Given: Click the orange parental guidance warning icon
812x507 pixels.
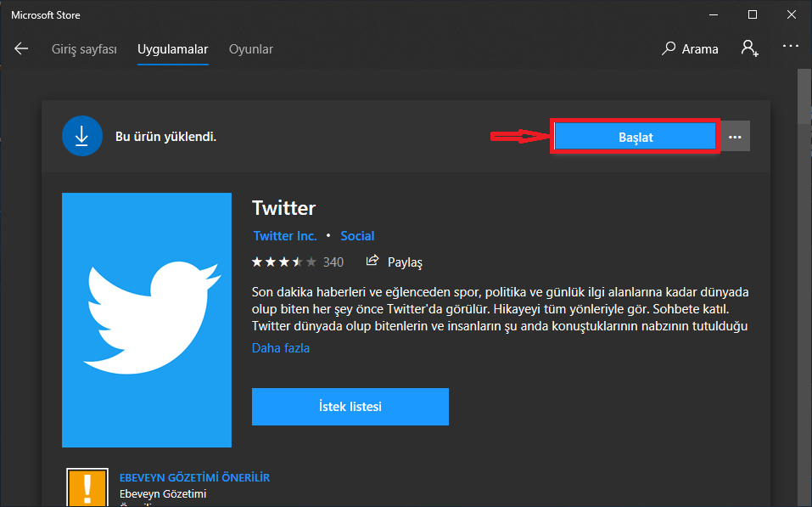Looking at the screenshot, I should 87,487.
